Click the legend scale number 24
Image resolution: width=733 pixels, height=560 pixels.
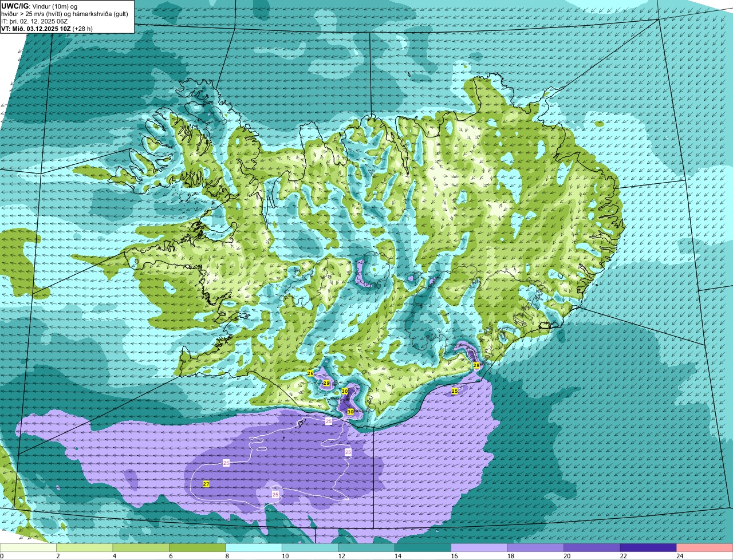coord(680,556)
